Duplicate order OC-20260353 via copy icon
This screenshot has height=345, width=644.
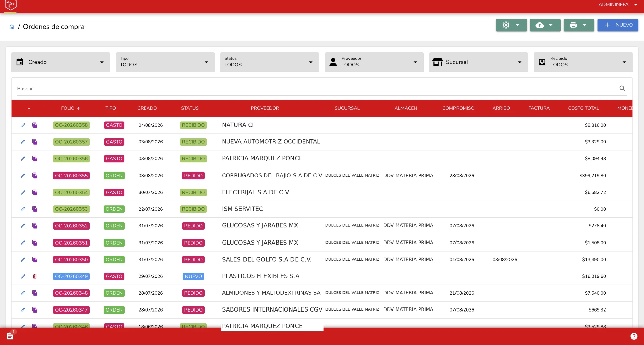[35, 209]
